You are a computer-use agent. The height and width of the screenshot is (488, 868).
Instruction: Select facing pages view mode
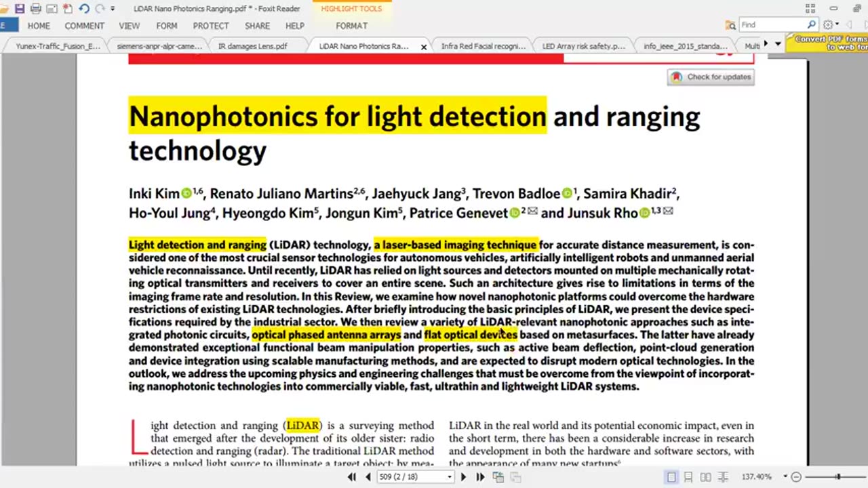click(x=706, y=477)
